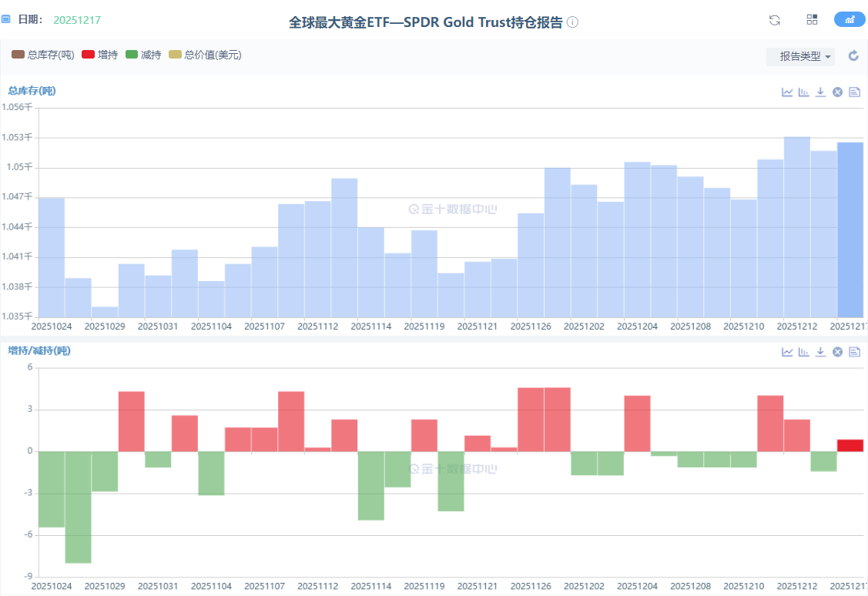Click the highlighted 20251217 inventory bar
The image size is (868, 596).
[850, 229]
